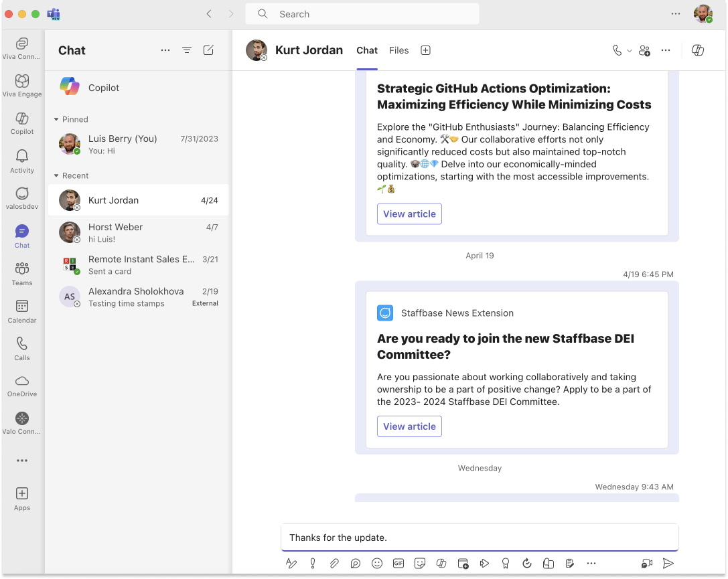The image size is (728, 579).
Task: Open the Calendar
Action: (22, 311)
